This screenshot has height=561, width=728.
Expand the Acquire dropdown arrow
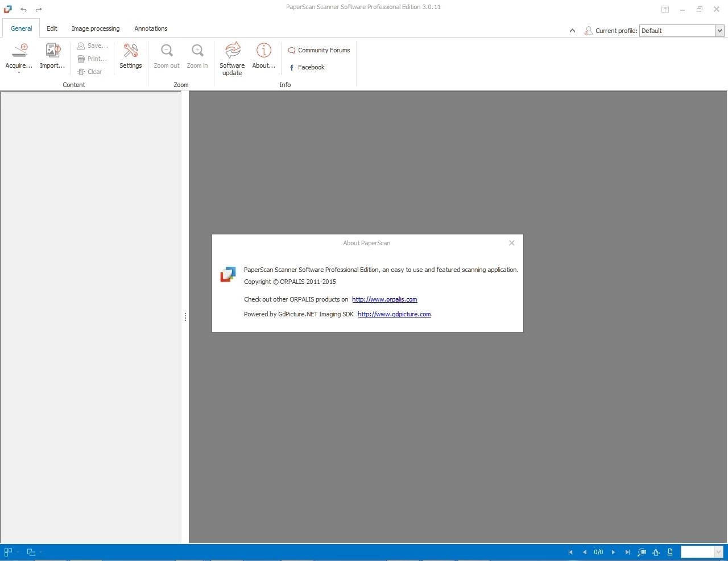[x=19, y=73]
